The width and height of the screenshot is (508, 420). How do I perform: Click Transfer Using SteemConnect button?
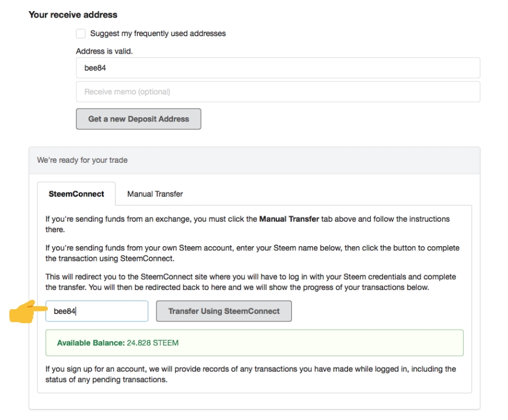tap(224, 311)
